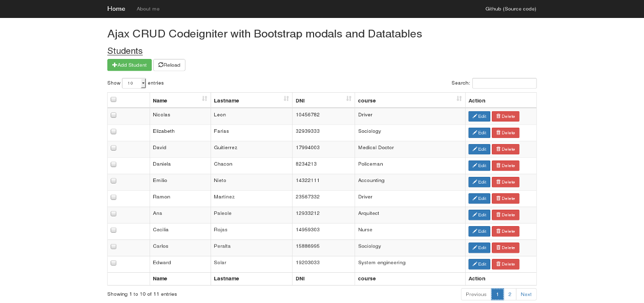The height and width of the screenshot is (303, 644).
Task: Click sort icon on DNI column
Action: pyautogui.click(x=348, y=99)
